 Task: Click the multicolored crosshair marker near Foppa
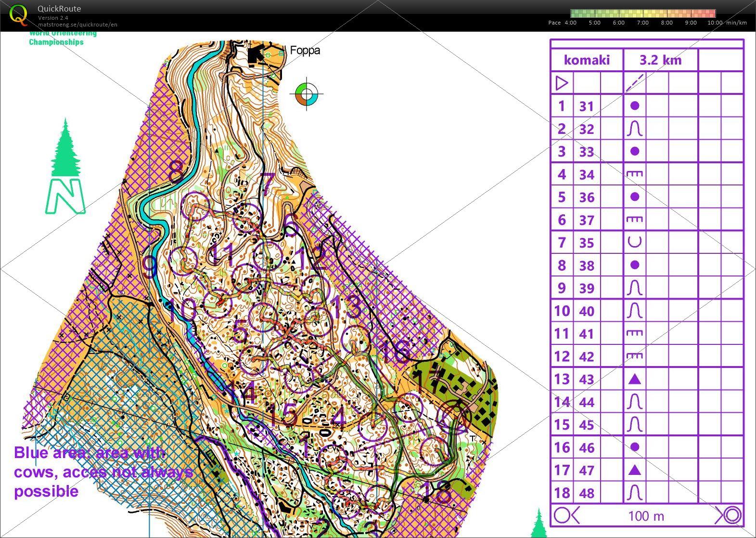307,93
